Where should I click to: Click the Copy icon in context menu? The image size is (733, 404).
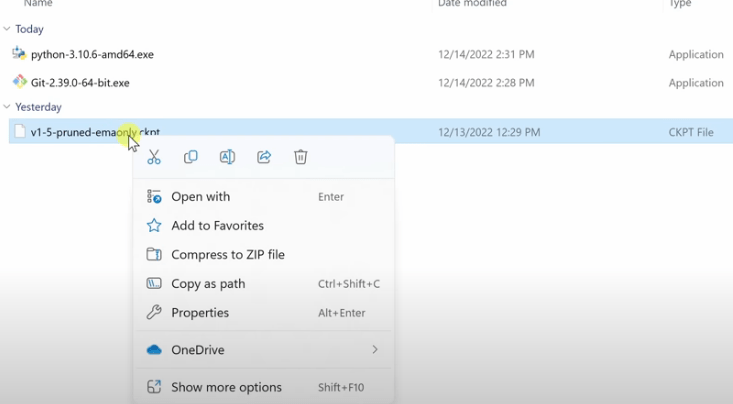pos(191,157)
